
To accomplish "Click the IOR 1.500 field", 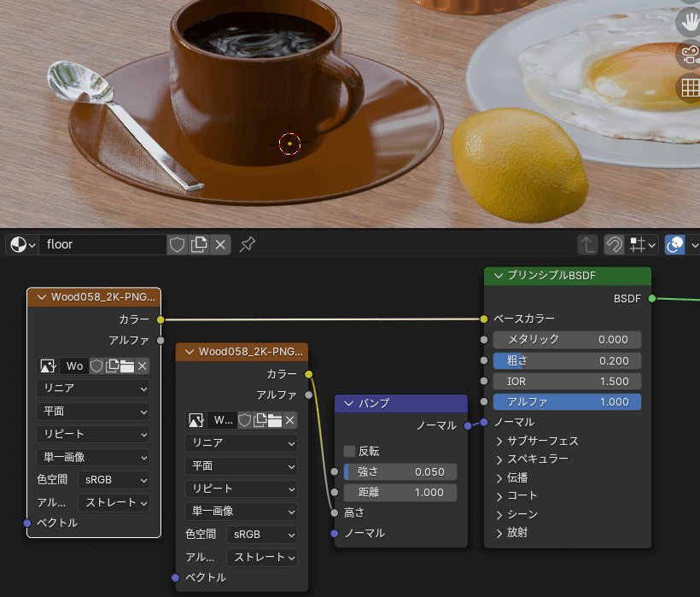I will coord(567,381).
